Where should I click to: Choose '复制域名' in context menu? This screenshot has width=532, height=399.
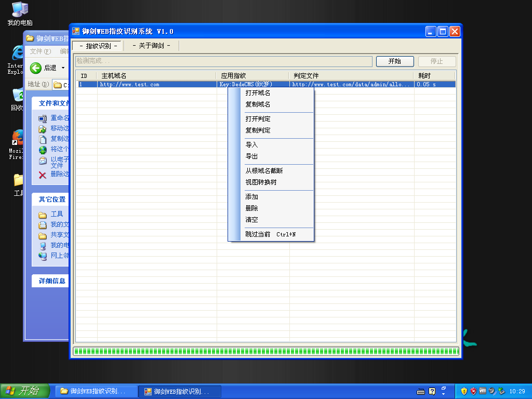coord(258,104)
